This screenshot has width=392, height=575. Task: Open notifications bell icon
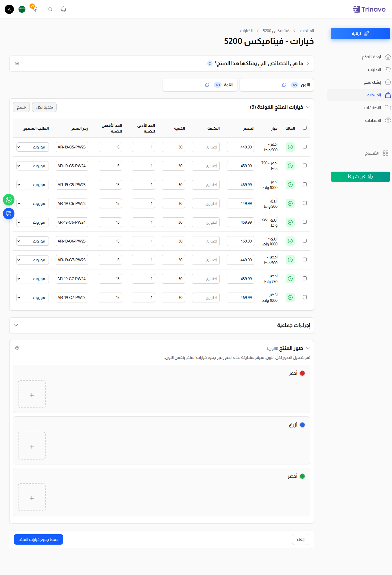pos(64,9)
